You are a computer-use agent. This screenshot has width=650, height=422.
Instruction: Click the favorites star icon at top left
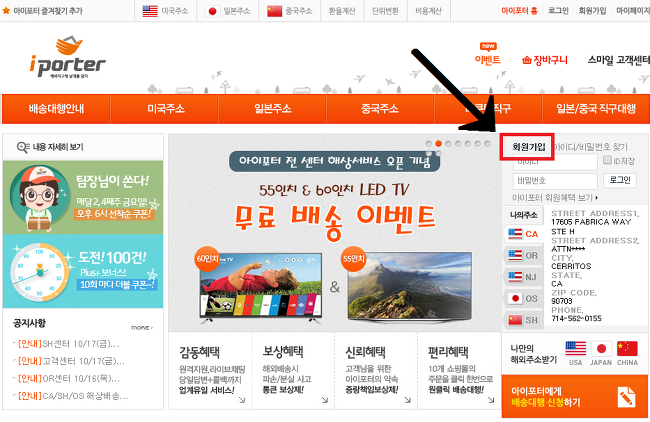6,10
